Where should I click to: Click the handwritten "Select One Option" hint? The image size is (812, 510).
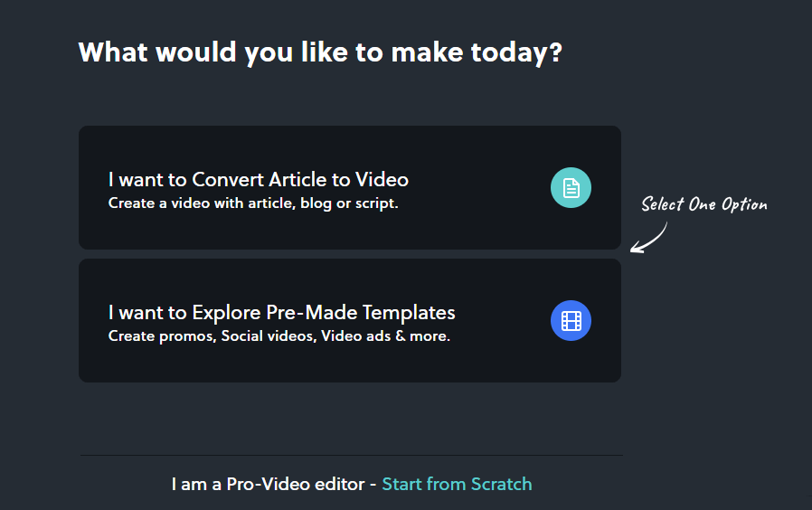[x=704, y=204]
